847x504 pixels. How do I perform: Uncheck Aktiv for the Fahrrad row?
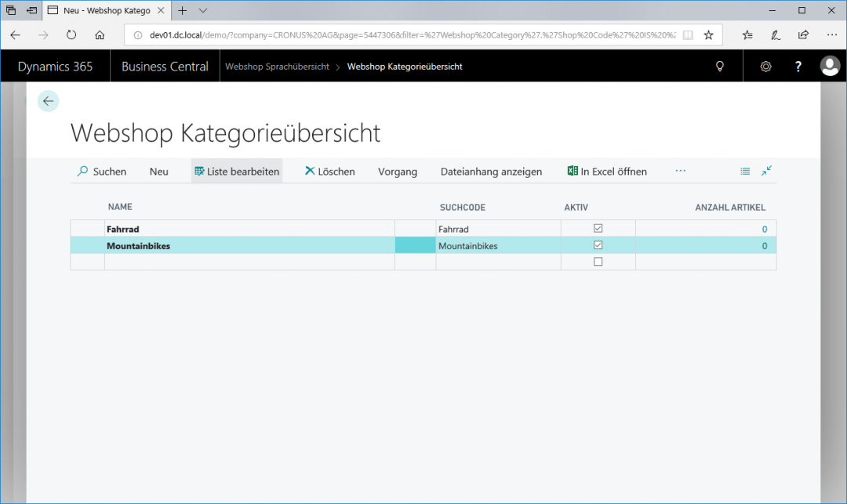598,228
